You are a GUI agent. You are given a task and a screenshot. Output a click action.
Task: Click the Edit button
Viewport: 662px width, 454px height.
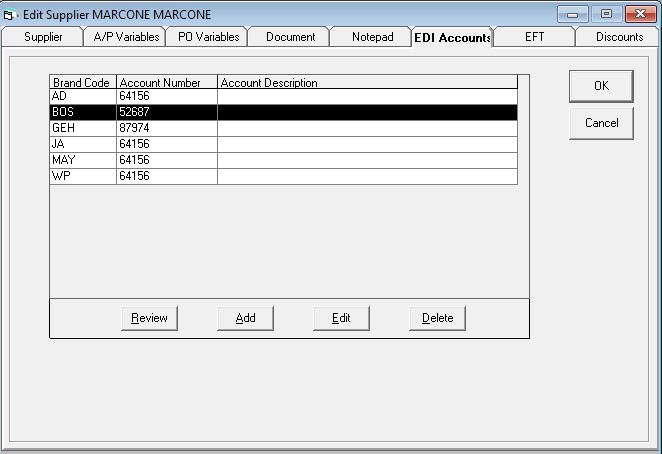click(x=341, y=318)
